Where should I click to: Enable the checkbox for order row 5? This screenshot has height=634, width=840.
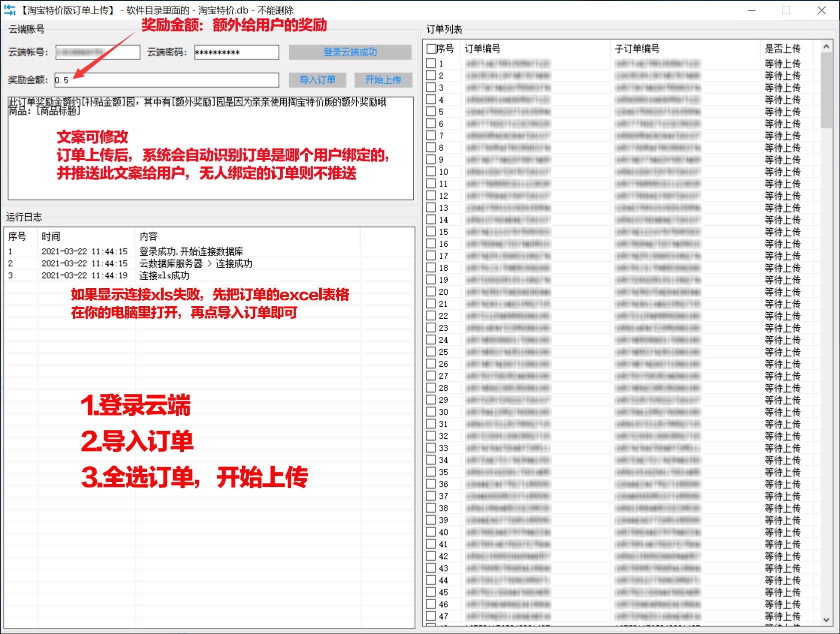pos(431,112)
